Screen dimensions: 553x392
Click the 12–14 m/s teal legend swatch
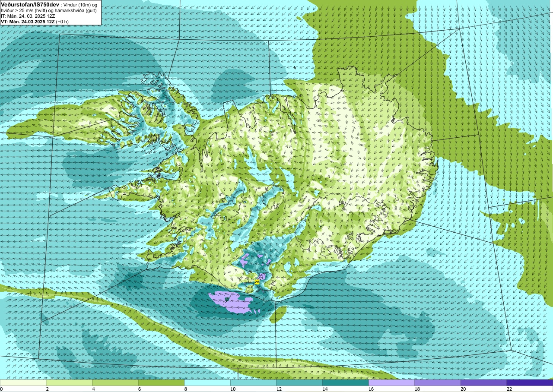(x=299, y=383)
